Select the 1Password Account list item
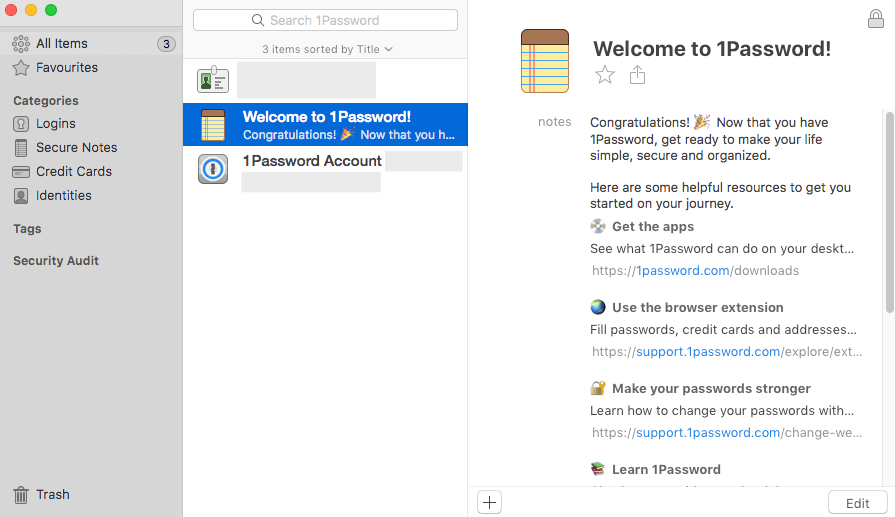The height and width of the screenshot is (517, 895). pos(325,169)
